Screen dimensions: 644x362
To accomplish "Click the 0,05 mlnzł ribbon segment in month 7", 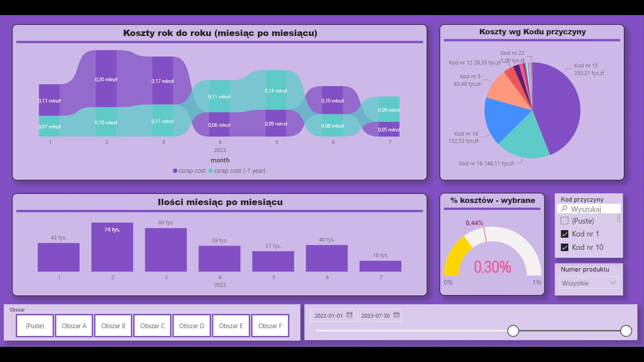I will click(x=389, y=129).
